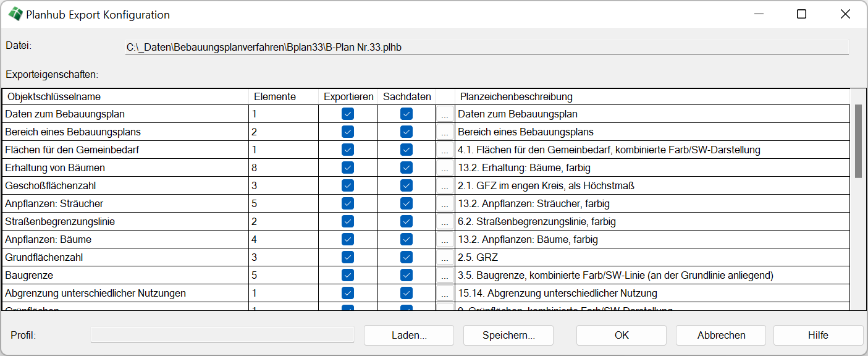Click Speichern... to save profile

[508, 335]
